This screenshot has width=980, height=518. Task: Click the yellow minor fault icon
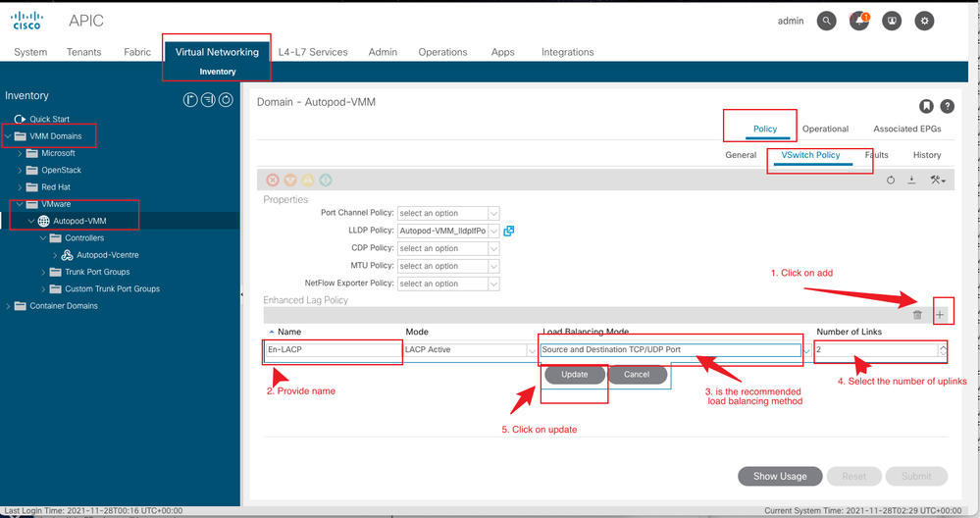coord(307,180)
